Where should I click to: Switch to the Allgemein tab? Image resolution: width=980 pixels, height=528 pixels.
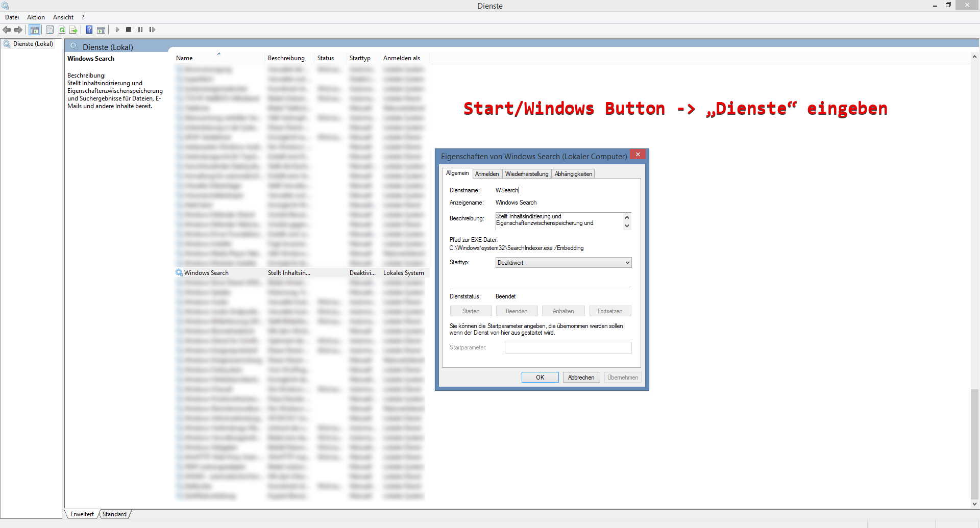pyautogui.click(x=457, y=173)
